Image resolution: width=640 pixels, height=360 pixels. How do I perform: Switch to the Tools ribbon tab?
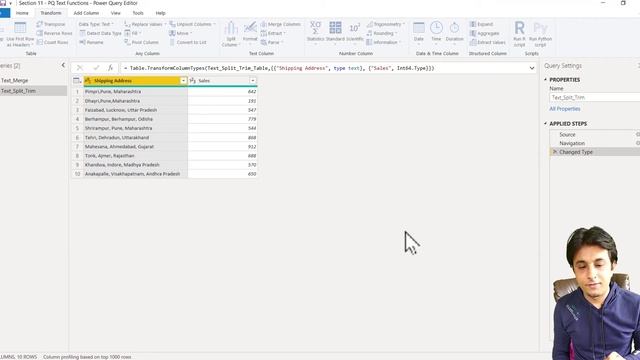tap(138, 13)
